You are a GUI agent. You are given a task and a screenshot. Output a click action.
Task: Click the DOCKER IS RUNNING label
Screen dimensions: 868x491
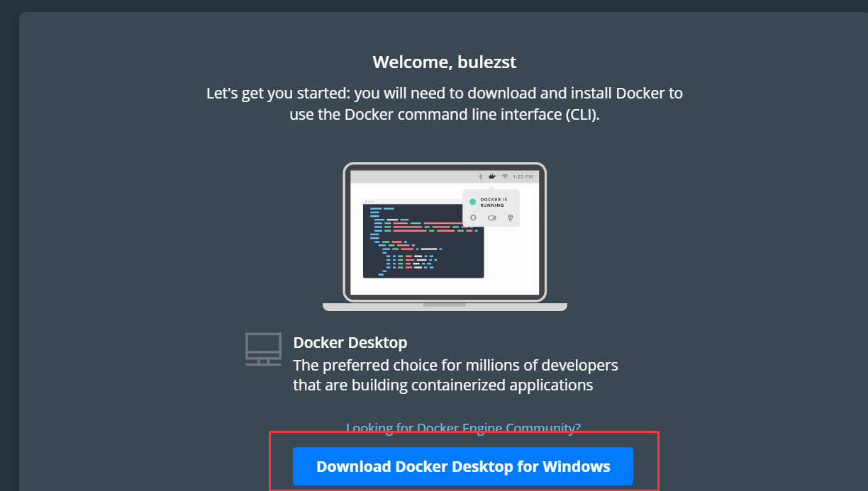click(x=494, y=202)
